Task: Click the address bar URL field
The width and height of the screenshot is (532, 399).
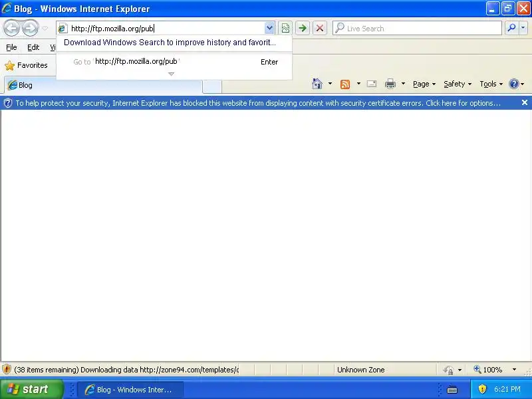Action: pyautogui.click(x=166, y=29)
